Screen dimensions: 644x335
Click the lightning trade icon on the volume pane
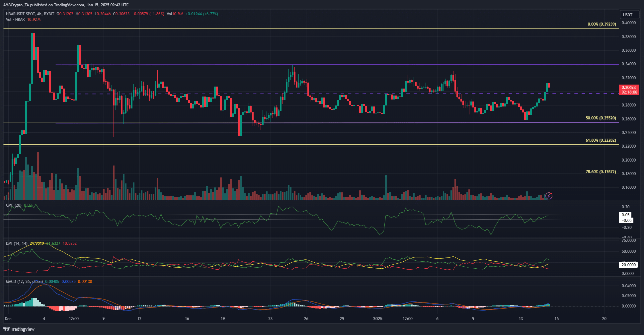click(549, 196)
